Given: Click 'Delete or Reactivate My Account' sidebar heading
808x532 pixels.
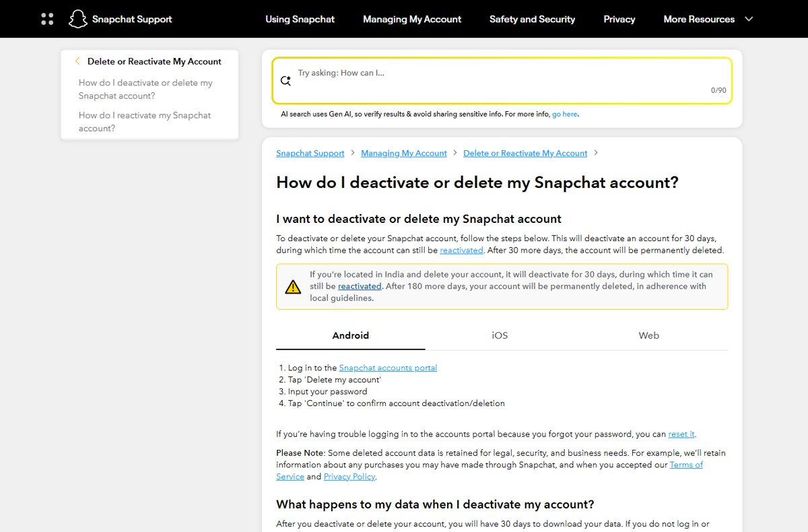Looking at the screenshot, I should coord(154,61).
